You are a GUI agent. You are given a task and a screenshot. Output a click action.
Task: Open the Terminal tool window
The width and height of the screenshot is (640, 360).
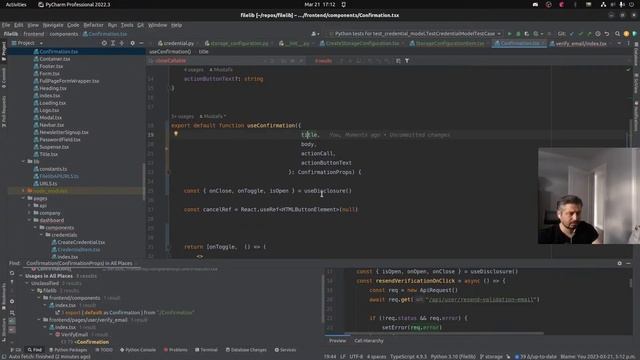click(x=207, y=350)
